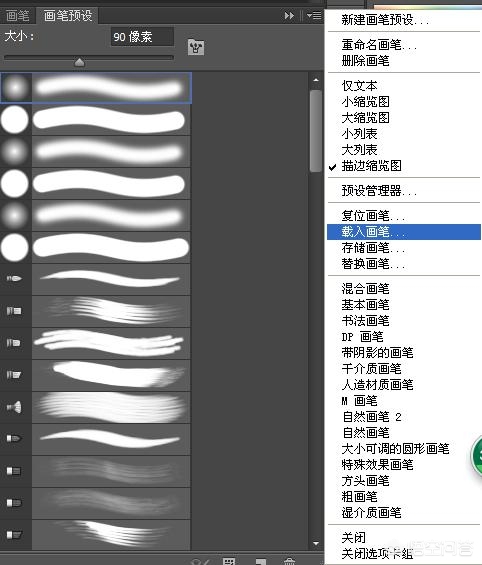Load the 干介质画笔 brush set
Viewport: 482px width, 565px height.
point(371,369)
